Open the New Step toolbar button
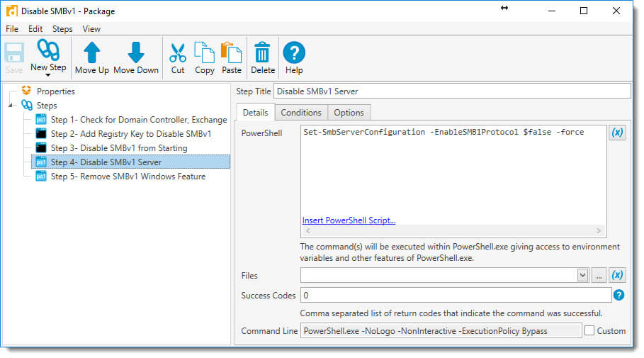644x358 pixels. (x=48, y=56)
